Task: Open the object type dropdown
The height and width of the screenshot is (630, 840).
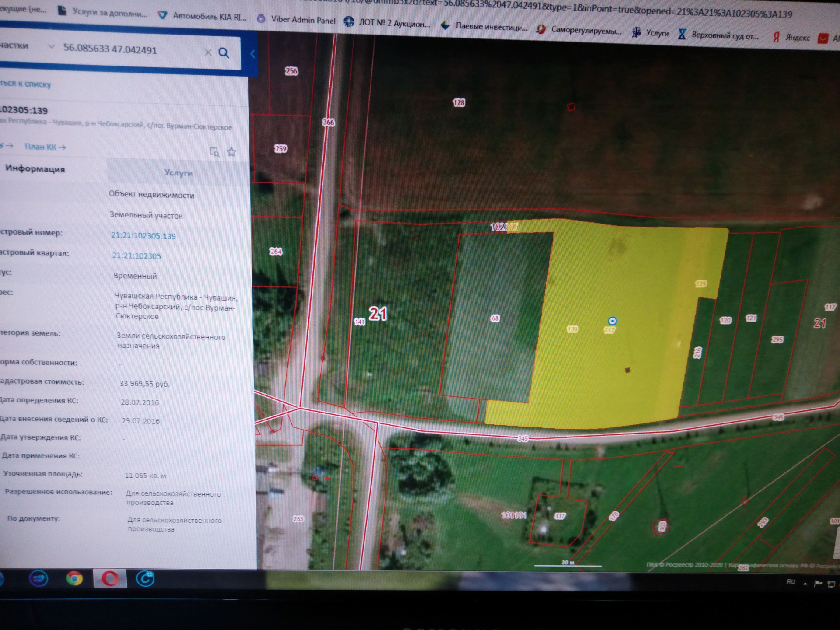Action: tap(50, 46)
